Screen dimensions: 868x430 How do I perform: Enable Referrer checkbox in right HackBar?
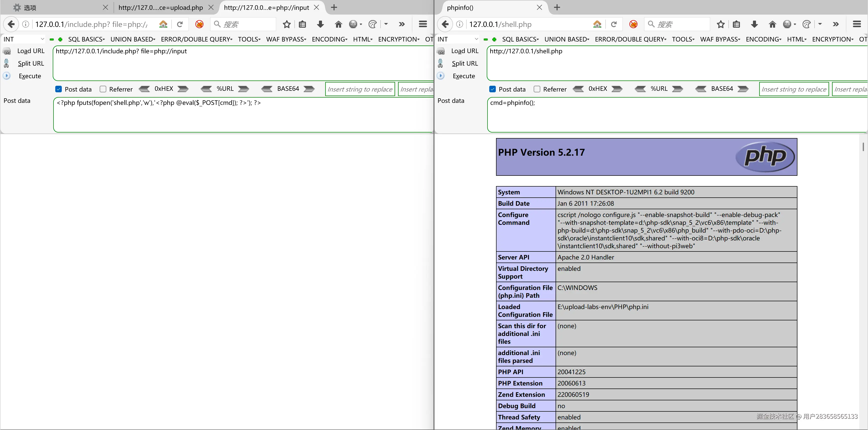coord(537,89)
